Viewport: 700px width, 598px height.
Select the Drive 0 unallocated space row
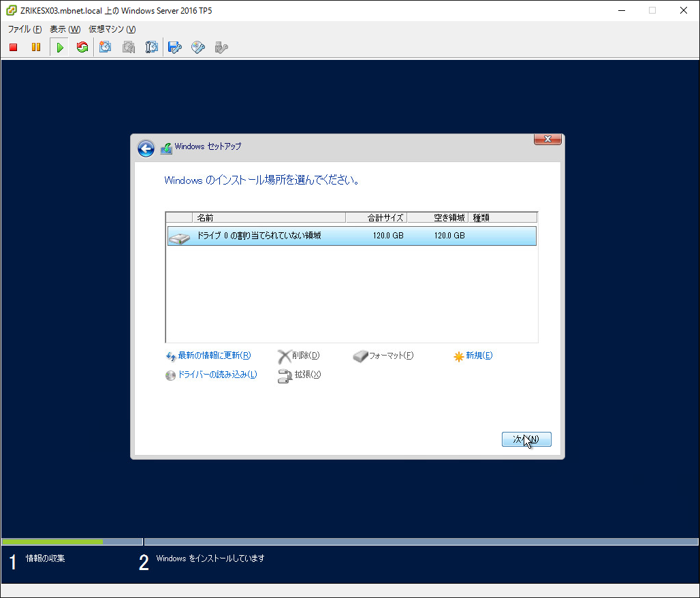[351, 236]
